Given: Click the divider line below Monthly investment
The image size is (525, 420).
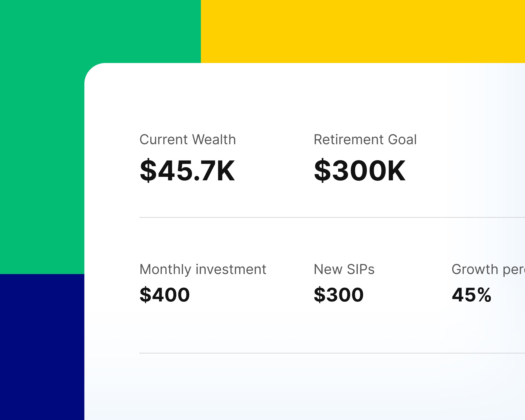Looking at the screenshot, I should (x=332, y=353).
